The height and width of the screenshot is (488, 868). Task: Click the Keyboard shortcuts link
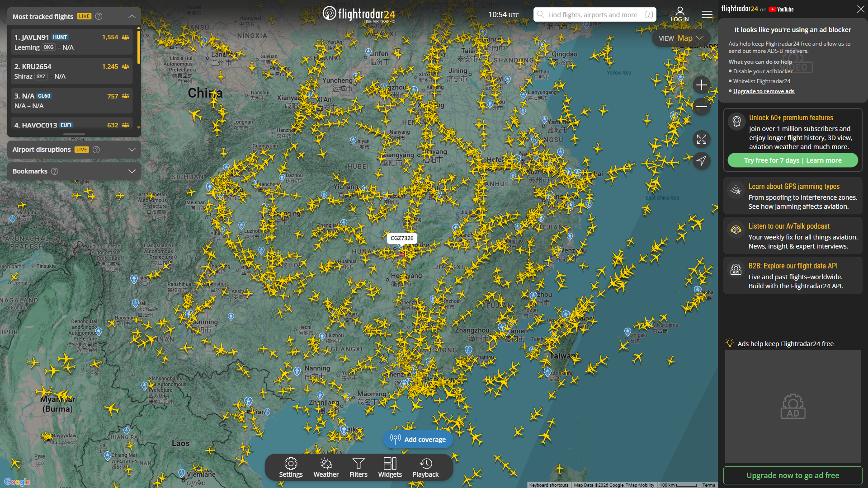(x=549, y=485)
